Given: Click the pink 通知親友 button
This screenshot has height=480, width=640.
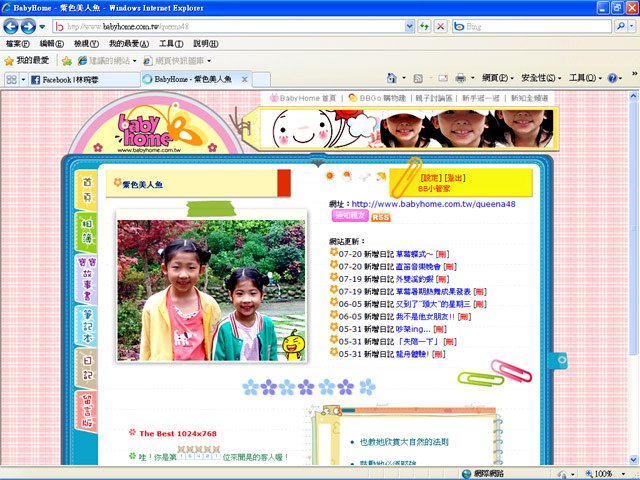Looking at the screenshot, I should pos(351,216).
